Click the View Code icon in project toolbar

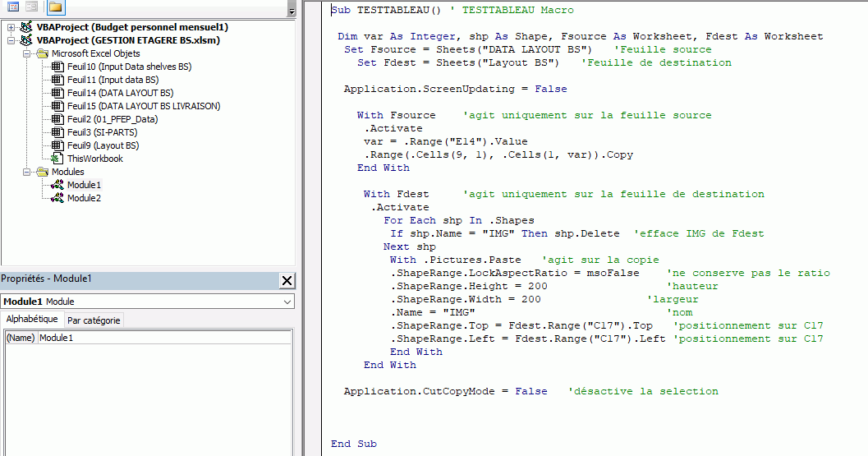[13, 7]
